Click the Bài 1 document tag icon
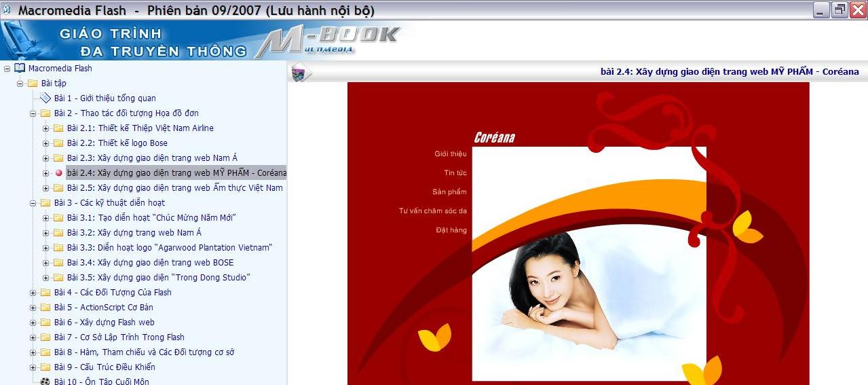The height and width of the screenshot is (385, 868). click(x=45, y=98)
